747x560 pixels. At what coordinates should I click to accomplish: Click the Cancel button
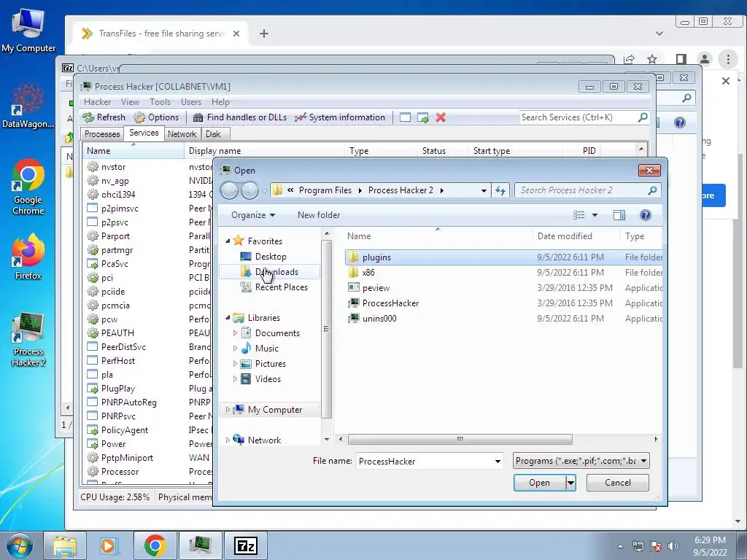click(x=617, y=483)
